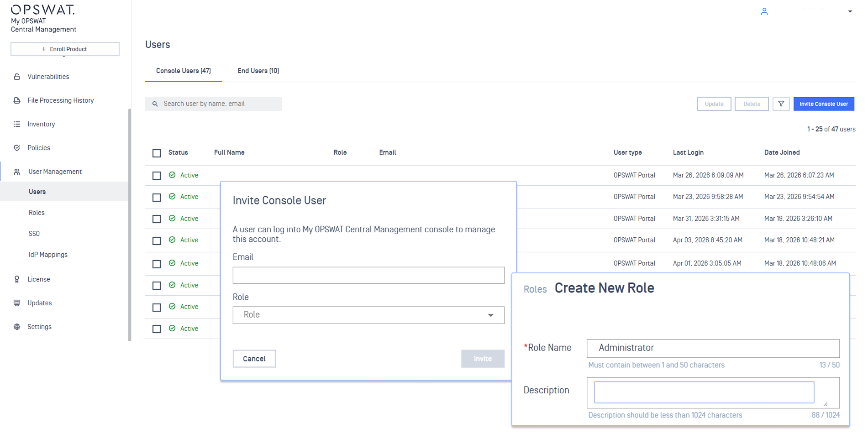Click the File Processing History icon
This screenshot has height=444, width=868.
[17, 100]
